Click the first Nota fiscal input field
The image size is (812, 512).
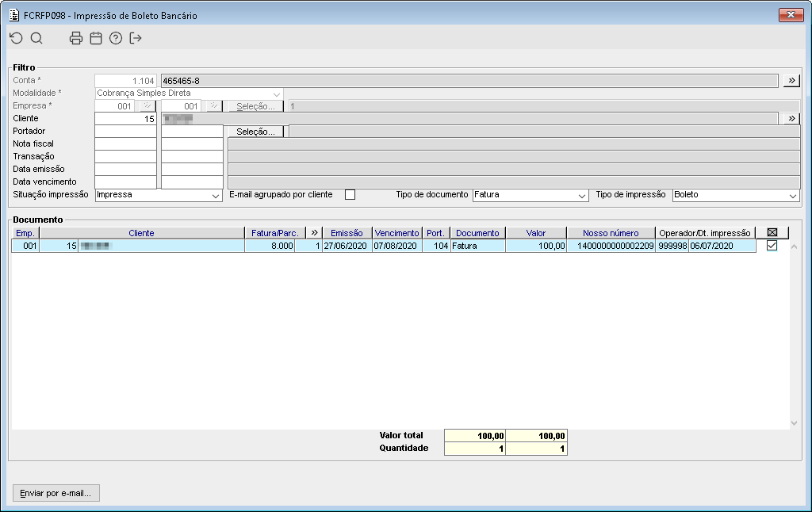pos(125,144)
